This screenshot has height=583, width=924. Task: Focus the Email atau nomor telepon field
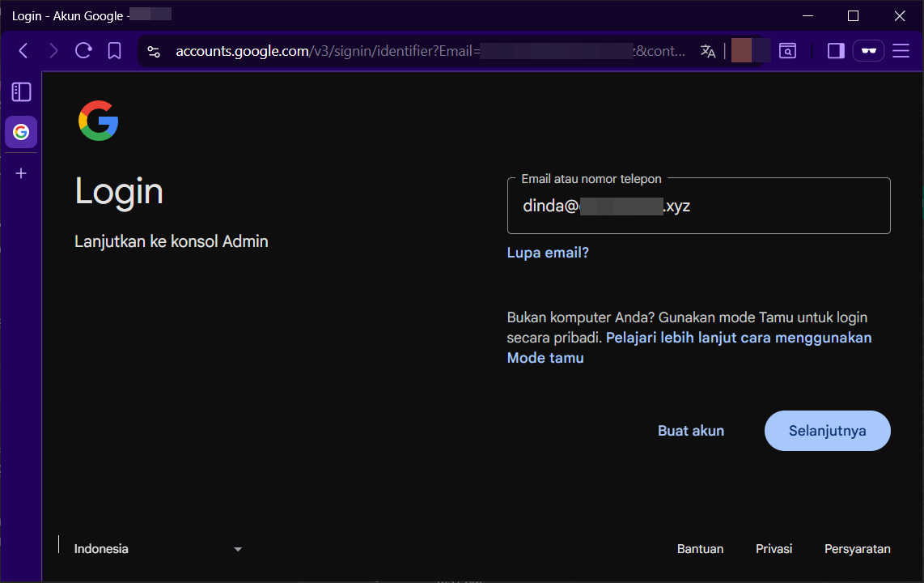698,206
